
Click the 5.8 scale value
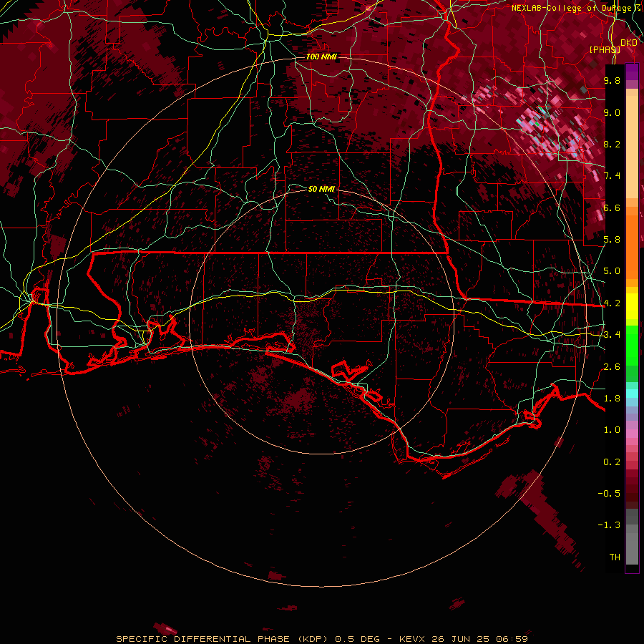click(612, 240)
